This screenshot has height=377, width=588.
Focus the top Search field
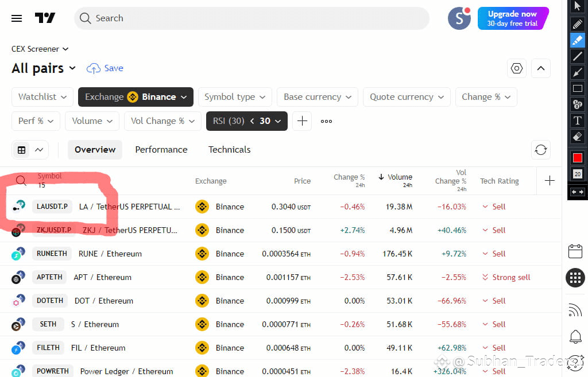[252, 18]
